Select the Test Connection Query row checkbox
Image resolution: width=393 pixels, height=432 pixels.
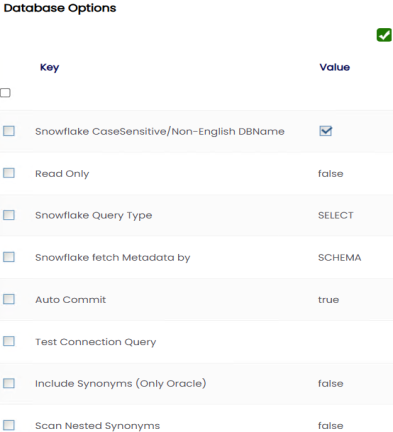click(9, 341)
